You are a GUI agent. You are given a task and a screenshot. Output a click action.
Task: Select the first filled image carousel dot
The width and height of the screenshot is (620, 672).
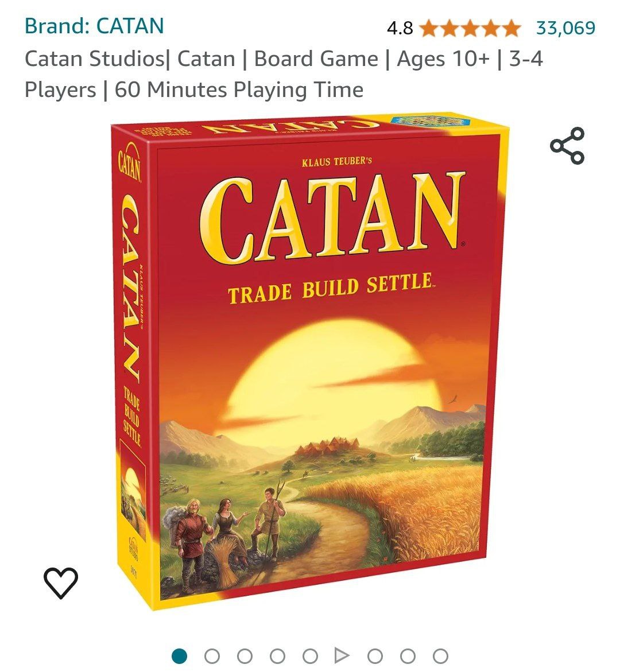tap(179, 656)
